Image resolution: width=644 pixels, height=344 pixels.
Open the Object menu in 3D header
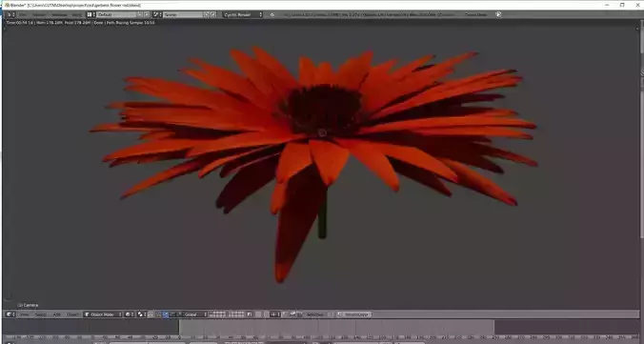[72, 314]
